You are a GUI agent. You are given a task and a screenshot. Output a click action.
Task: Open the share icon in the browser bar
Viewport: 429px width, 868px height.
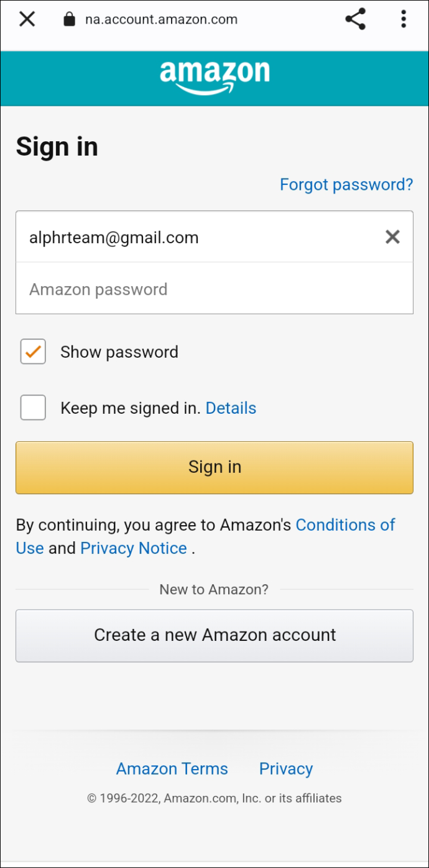coord(356,19)
